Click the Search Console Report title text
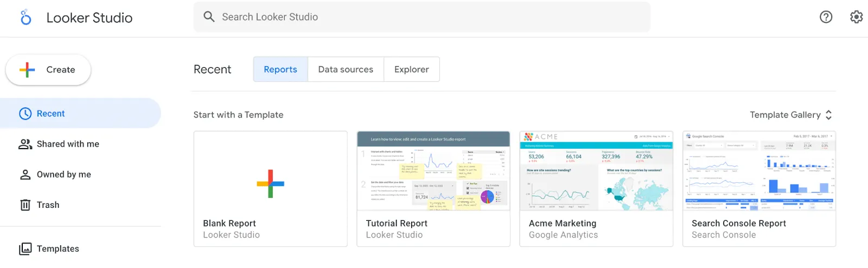Screen dimensions: 868x268 739,223
